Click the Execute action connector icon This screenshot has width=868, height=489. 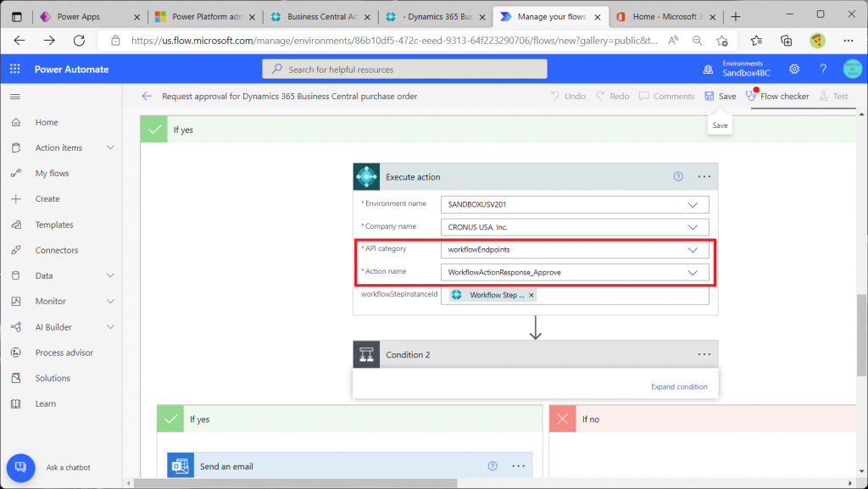pyautogui.click(x=366, y=177)
